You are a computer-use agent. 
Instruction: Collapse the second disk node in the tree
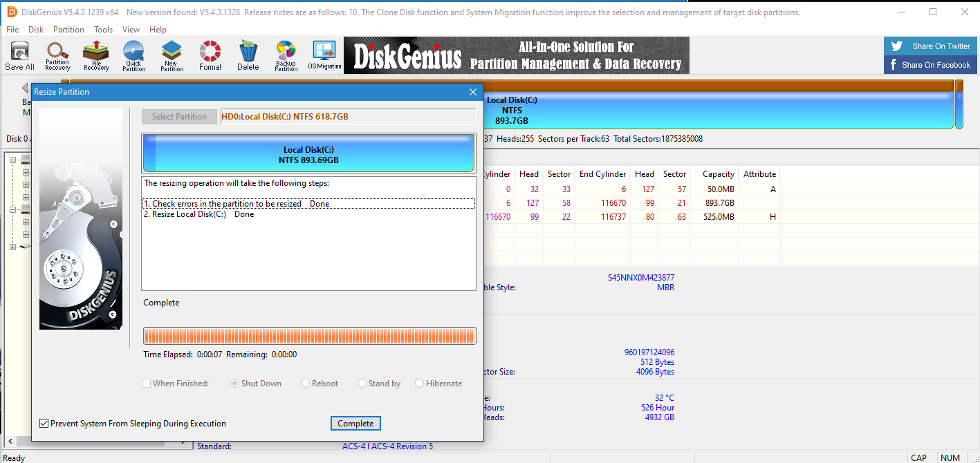coord(13,209)
